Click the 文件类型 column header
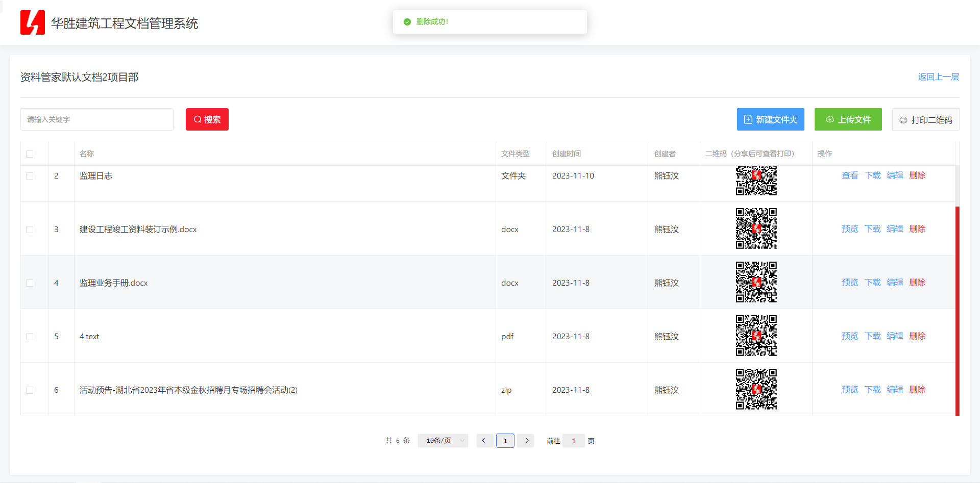Image resolution: width=980 pixels, height=483 pixels. tap(516, 154)
